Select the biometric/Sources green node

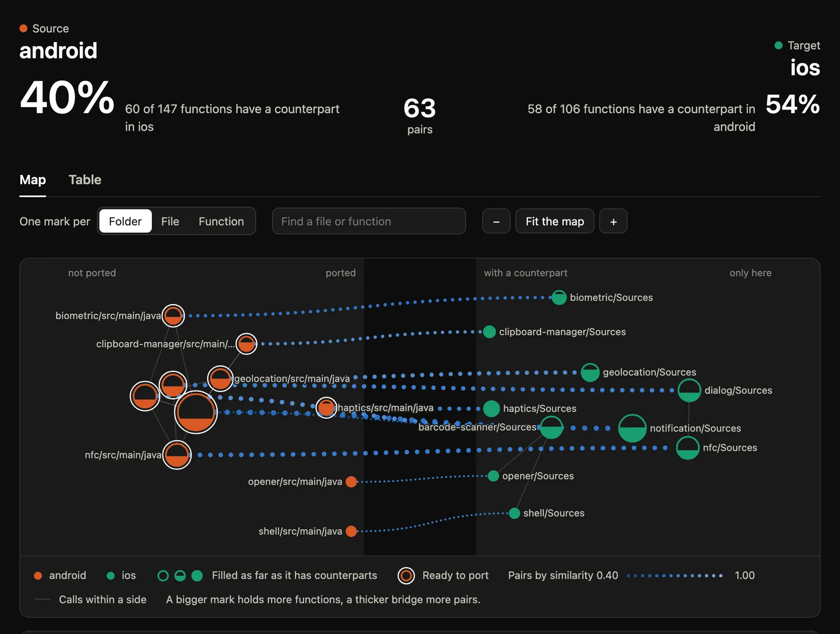click(559, 298)
